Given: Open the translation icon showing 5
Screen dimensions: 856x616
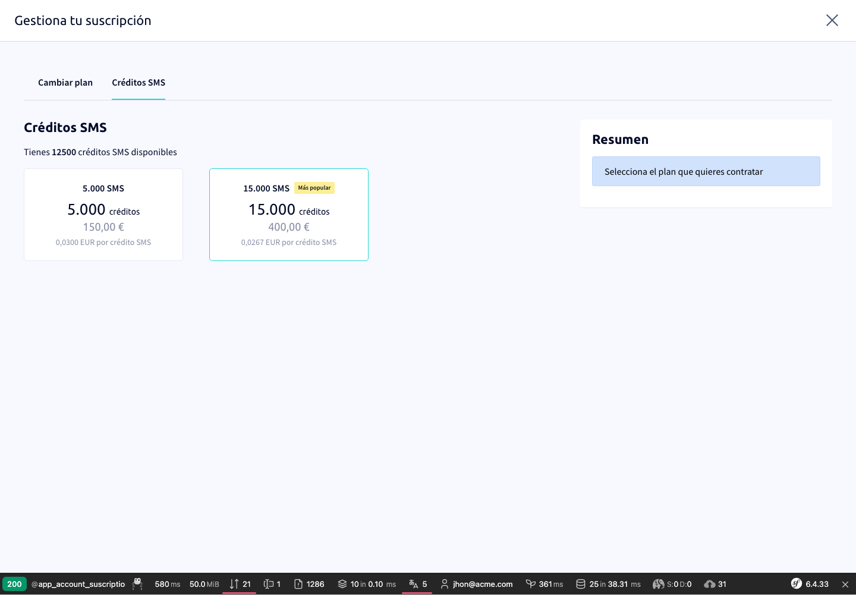Looking at the screenshot, I should coord(414,584).
